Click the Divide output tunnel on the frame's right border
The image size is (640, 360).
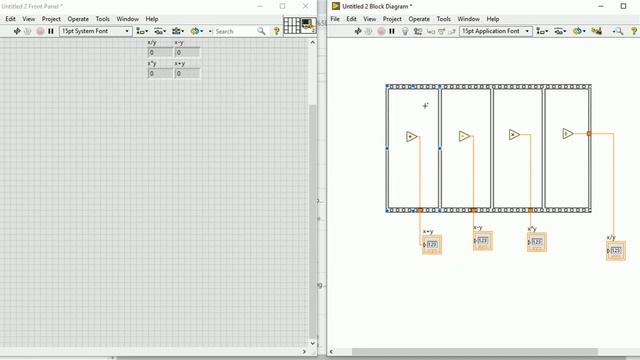pyautogui.click(x=589, y=133)
